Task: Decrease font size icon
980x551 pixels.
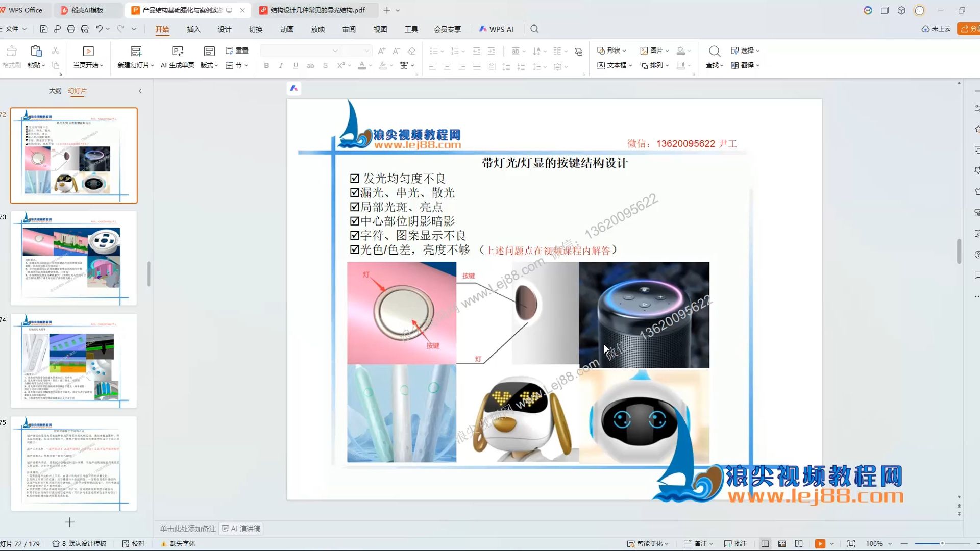Action: (x=397, y=51)
